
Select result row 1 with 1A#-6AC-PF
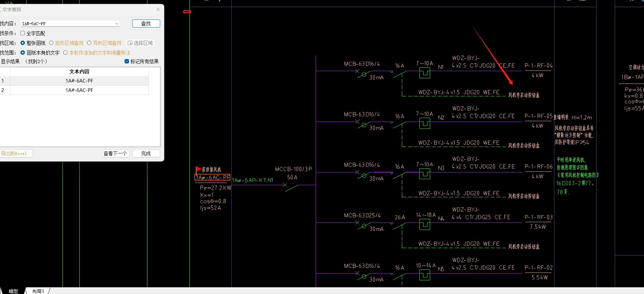point(74,81)
